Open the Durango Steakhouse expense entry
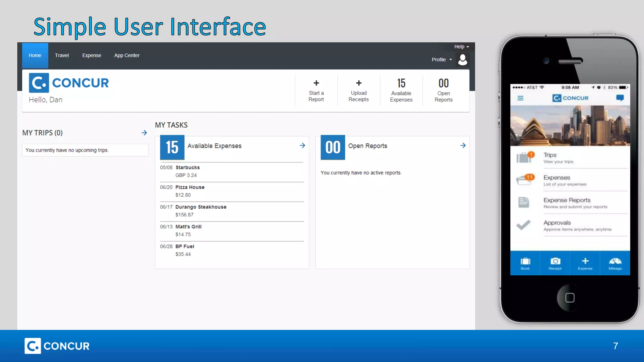 coord(201,207)
